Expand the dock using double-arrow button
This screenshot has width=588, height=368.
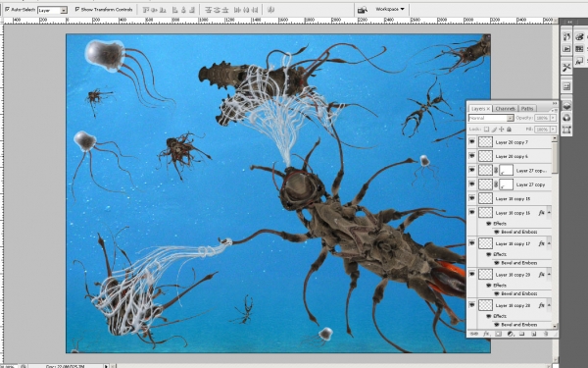pyautogui.click(x=569, y=23)
